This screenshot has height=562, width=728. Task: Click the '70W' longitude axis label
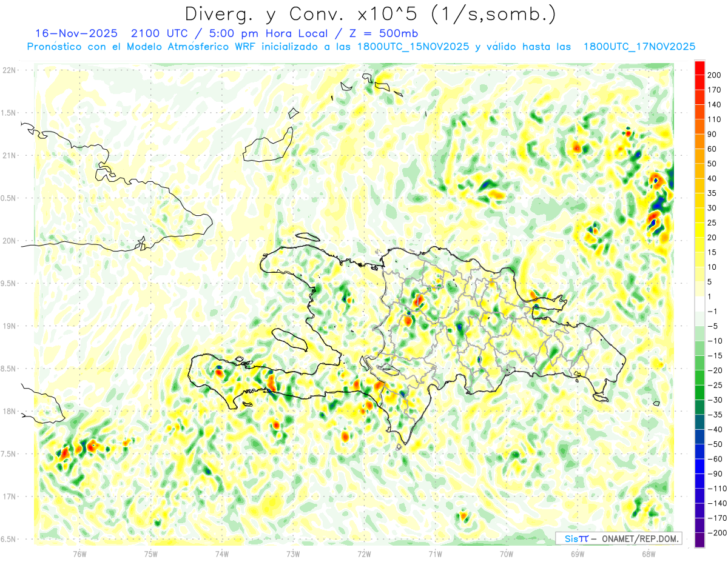pos(507,554)
